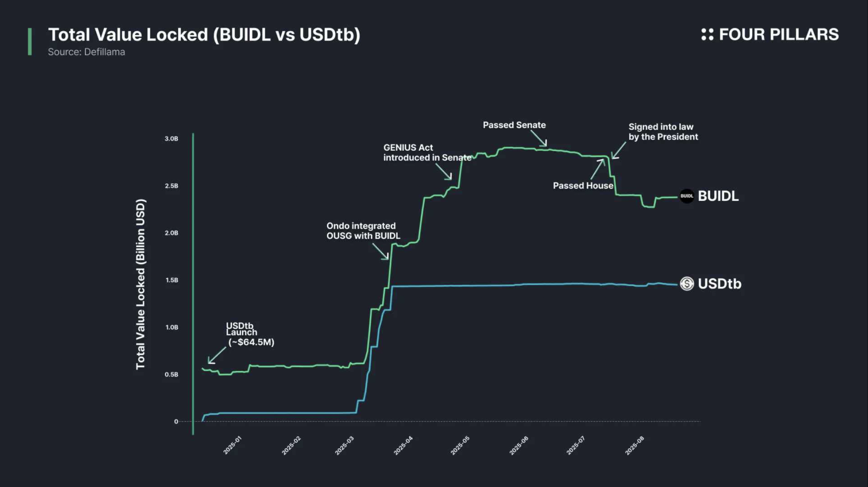
Task: Click the 2025-08 x-axis label
Action: pyautogui.click(x=634, y=445)
